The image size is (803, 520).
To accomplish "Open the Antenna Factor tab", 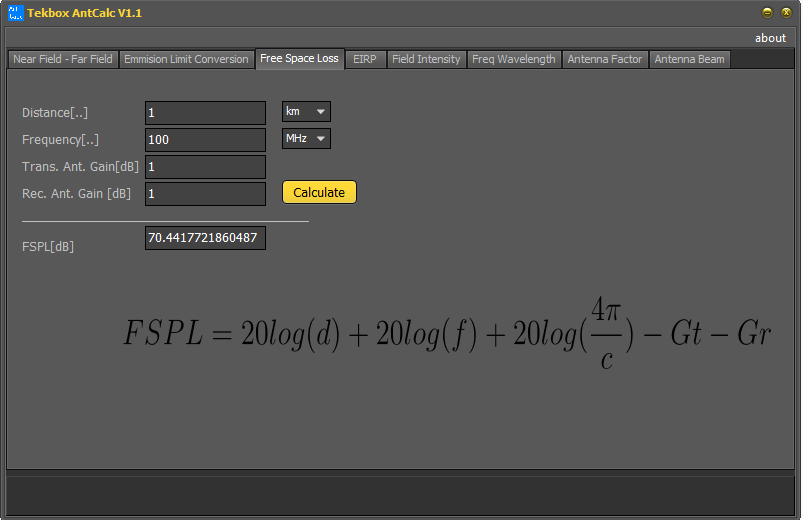I will tap(605, 59).
